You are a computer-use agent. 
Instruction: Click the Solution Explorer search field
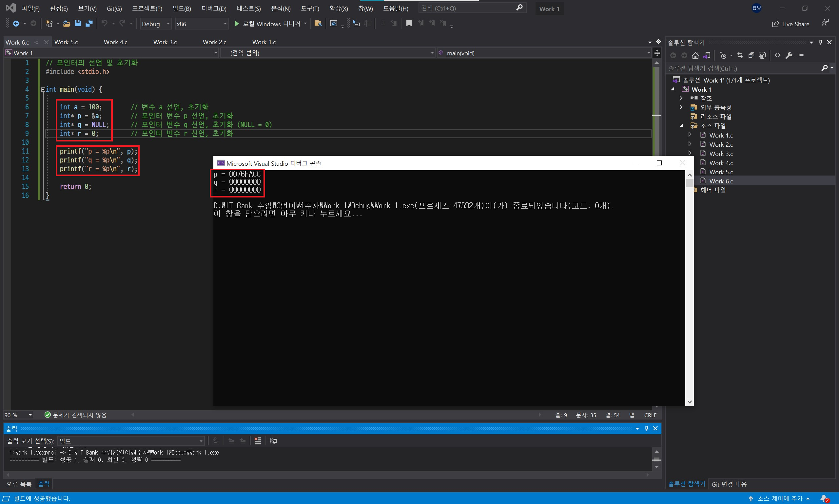pyautogui.click(x=744, y=68)
